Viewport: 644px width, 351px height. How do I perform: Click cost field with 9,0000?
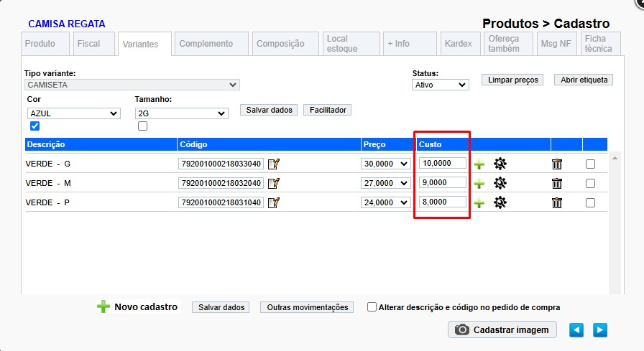(x=443, y=182)
